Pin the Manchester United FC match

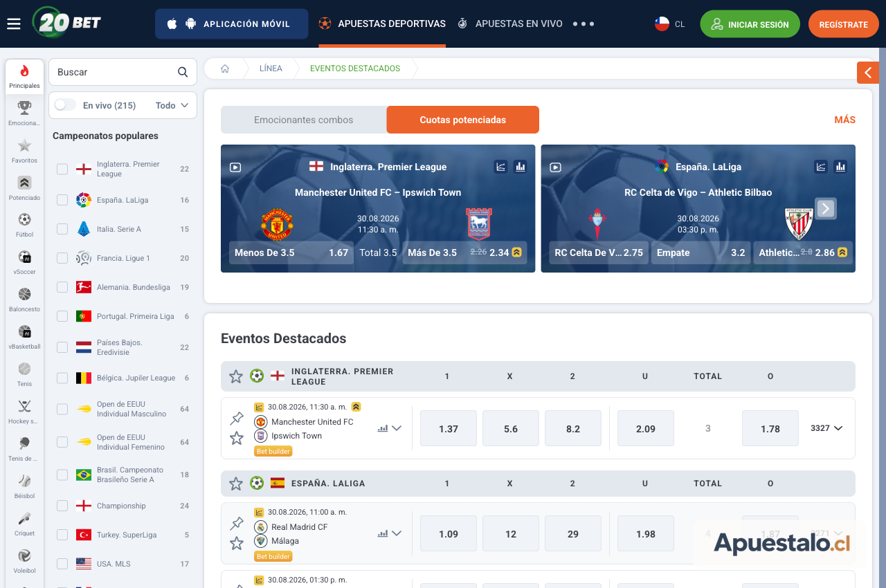tap(237, 419)
